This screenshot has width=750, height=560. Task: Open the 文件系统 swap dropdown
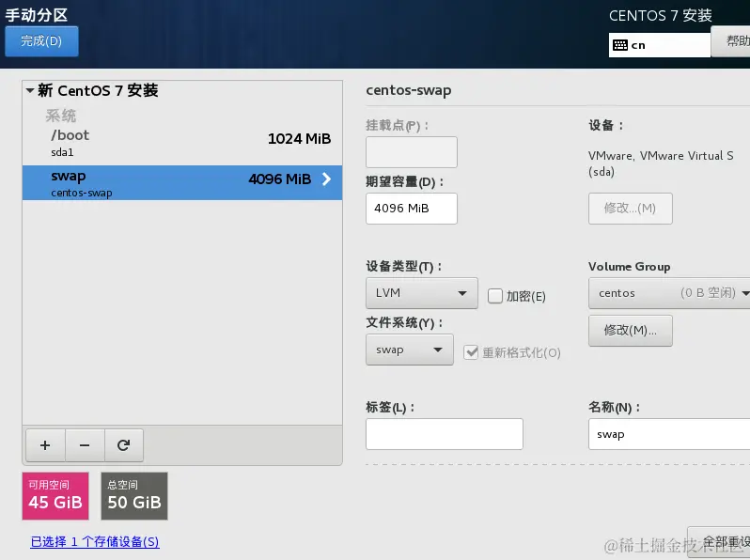pos(410,350)
